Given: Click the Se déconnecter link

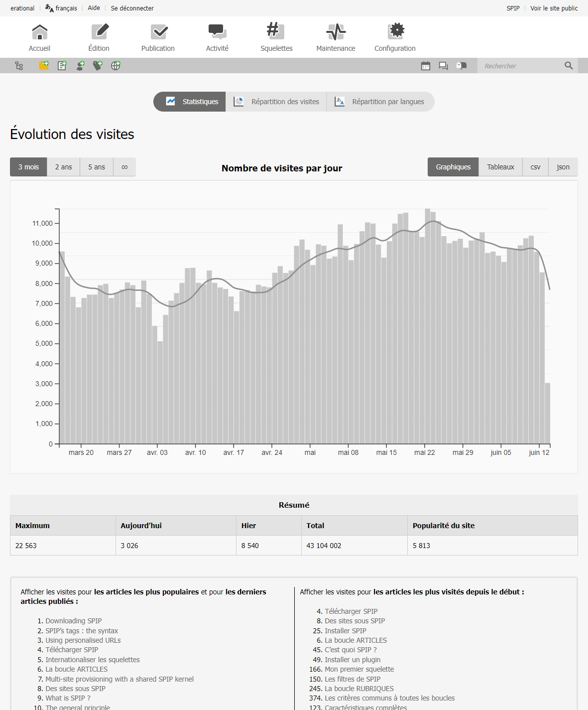Looking at the screenshot, I should click(132, 8).
